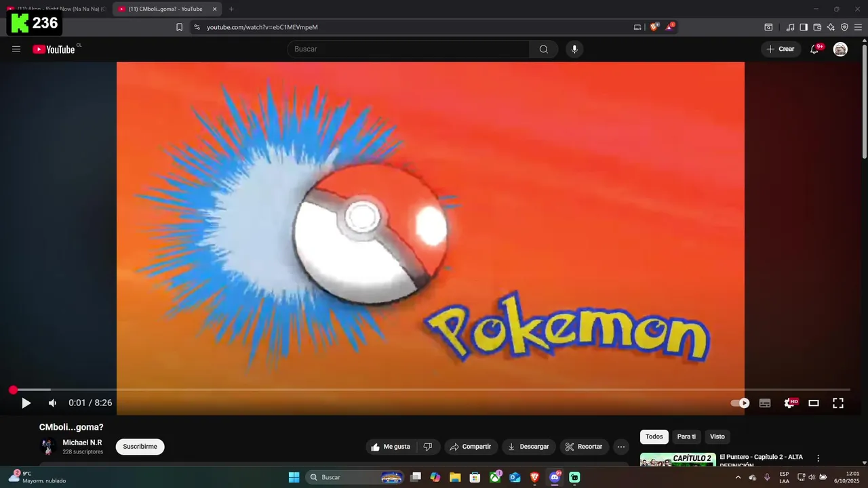Share video via Compartir
868x488 pixels.
click(470, 447)
